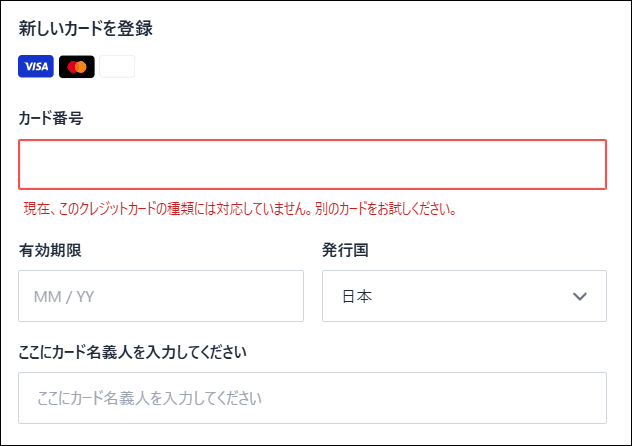Click the chevron arrow beside 日本
The height and width of the screenshot is (446, 632).
[x=579, y=296]
